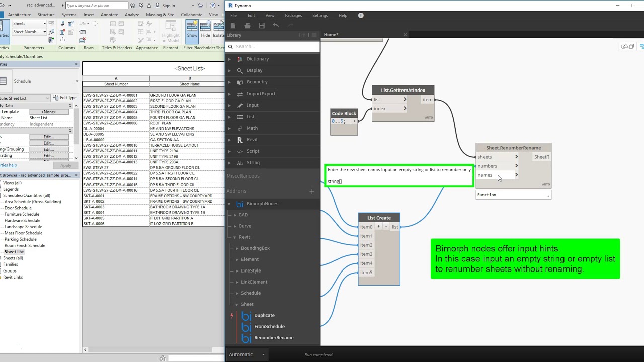
Task: Open Dynamo Edit menu
Action: click(251, 16)
